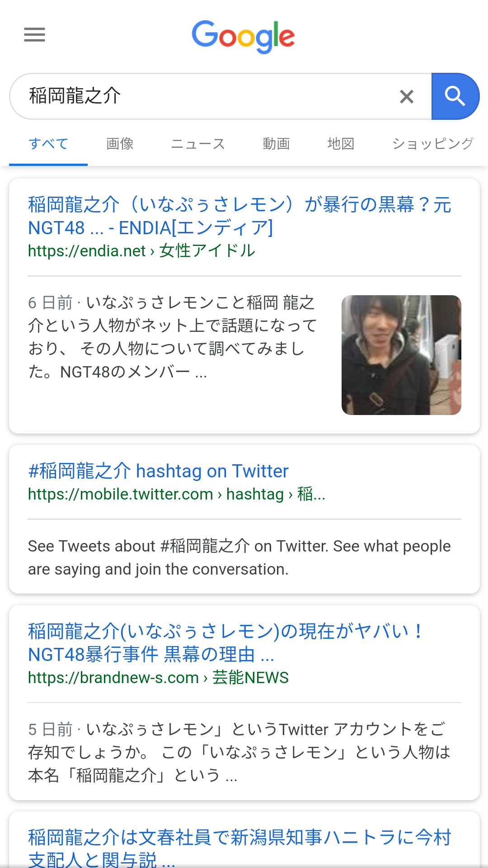This screenshot has height=868, width=488.
Task: Click the mobile.twitter.com URL breadcrumb
Action: pyautogui.click(x=176, y=494)
